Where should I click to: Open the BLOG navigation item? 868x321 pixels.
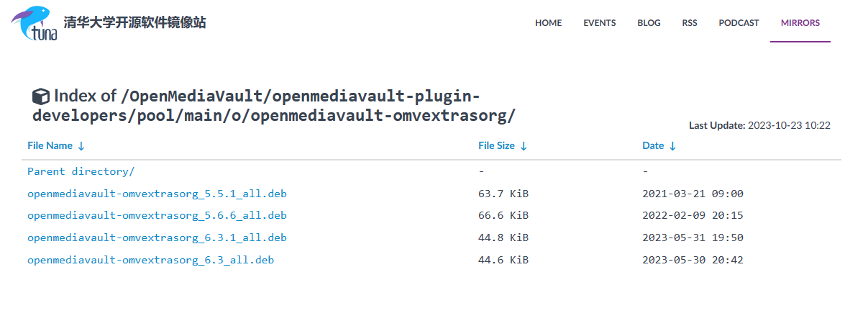[649, 23]
